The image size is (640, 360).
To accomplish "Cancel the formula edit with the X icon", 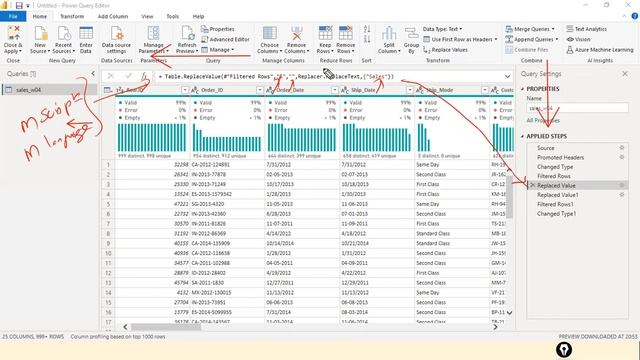I will 111,76.
